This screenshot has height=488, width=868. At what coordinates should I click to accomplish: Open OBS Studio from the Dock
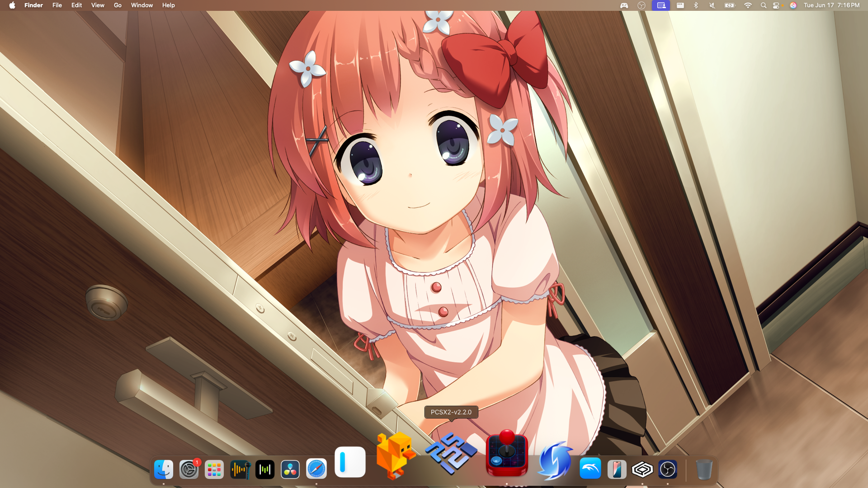point(668,470)
